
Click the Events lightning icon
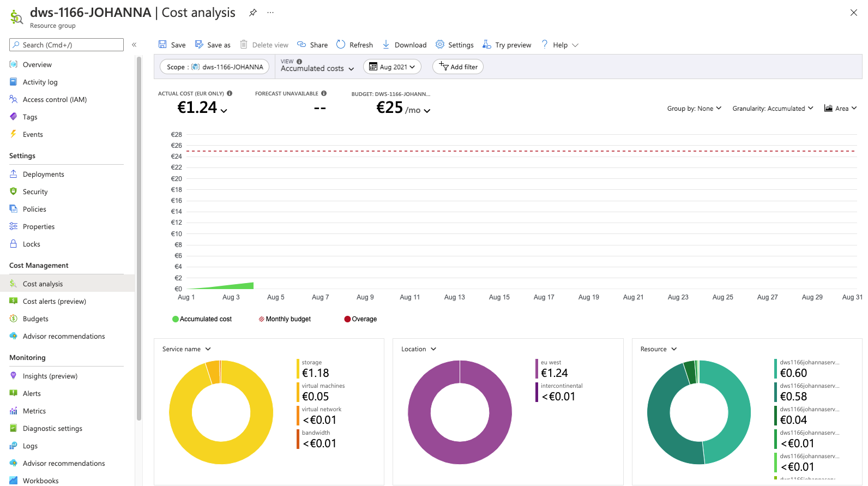click(14, 134)
